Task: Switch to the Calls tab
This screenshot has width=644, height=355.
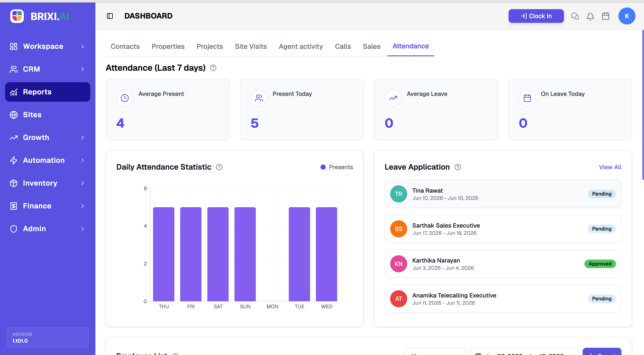Action: tap(343, 46)
